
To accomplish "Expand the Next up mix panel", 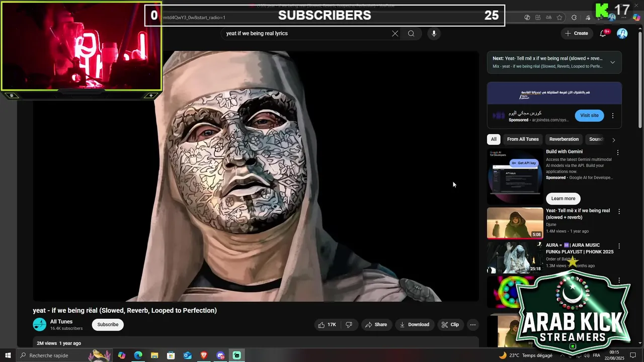I will [612, 62].
